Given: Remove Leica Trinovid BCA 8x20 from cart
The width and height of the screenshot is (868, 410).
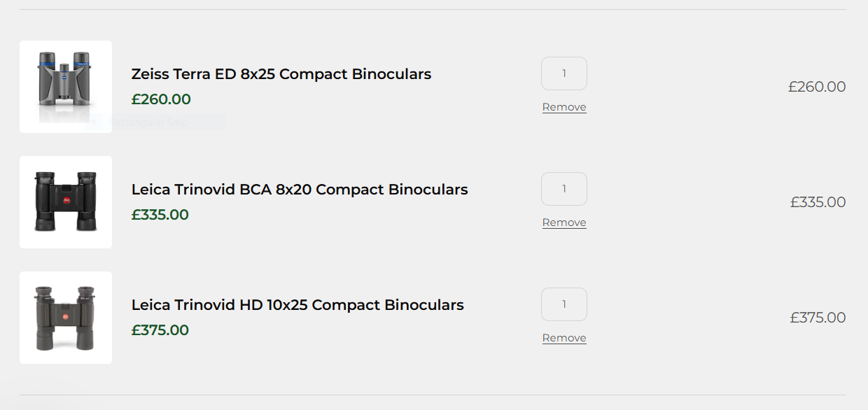Looking at the screenshot, I should coord(564,222).
